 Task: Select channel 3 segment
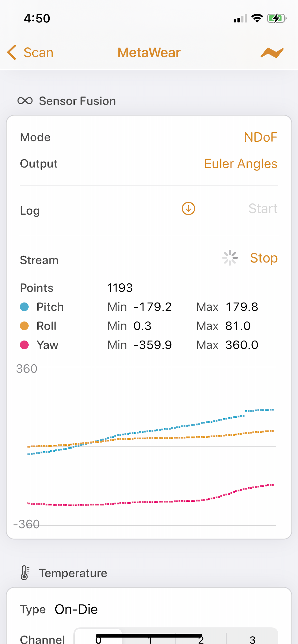click(x=252, y=639)
